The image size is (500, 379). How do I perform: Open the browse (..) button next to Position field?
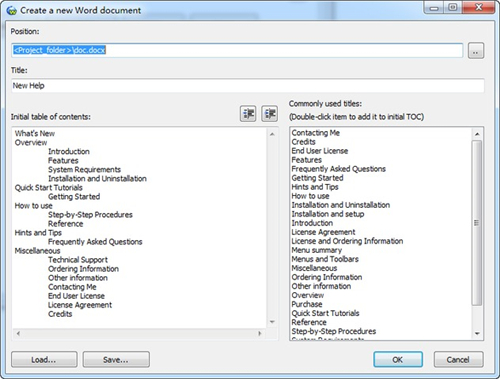(x=476, y=51)
